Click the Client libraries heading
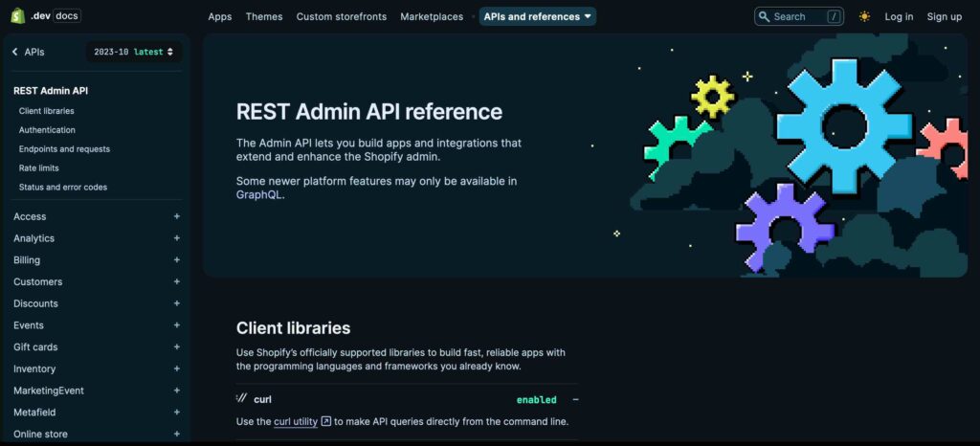This screenshot has width=980, height=446. tap(293, 328)
